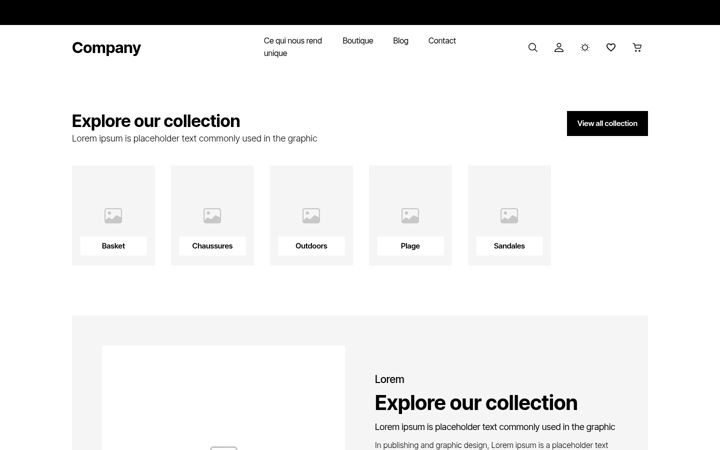Click the top 'Explore our collection' heading
This screenshot has height=450, width=720.
156,121
